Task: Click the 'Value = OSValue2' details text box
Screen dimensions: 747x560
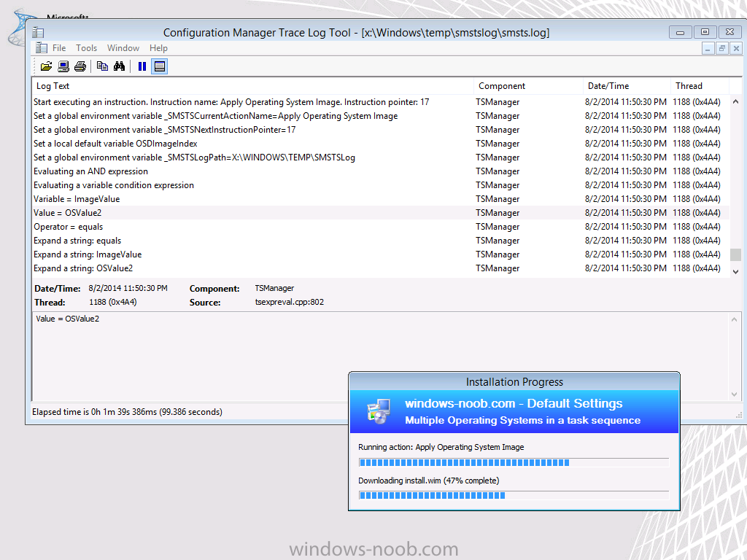Action: (x=380, y=356)
